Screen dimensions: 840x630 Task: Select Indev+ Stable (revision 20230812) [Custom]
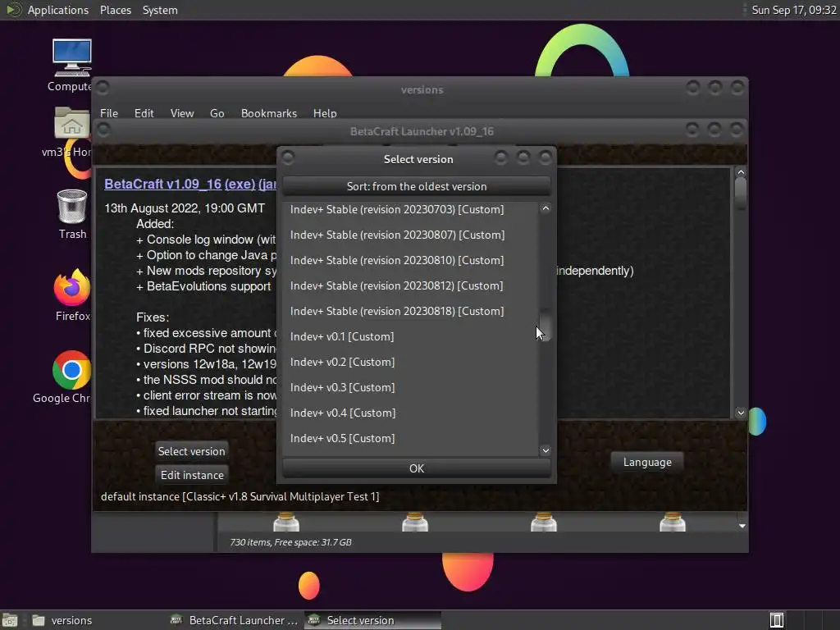point(410,285)
